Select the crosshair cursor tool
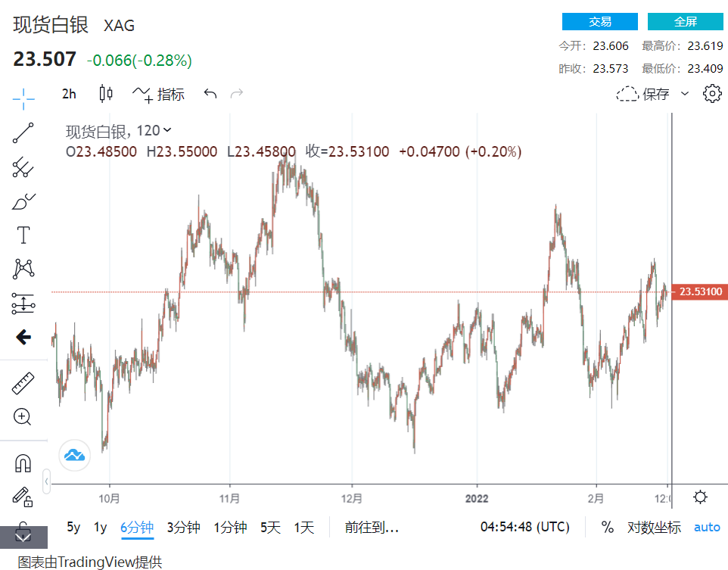Image resolution: width=728 pixels, height=570 pixels. [23, 98]
